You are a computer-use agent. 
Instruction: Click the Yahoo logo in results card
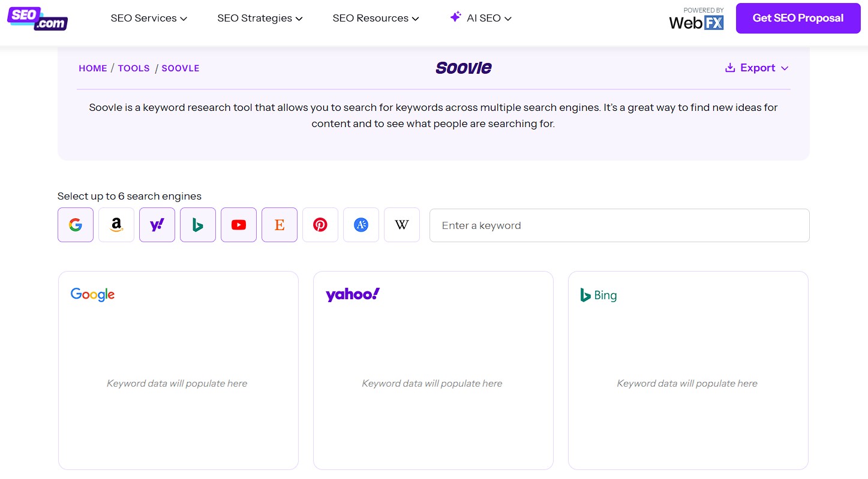352,294
